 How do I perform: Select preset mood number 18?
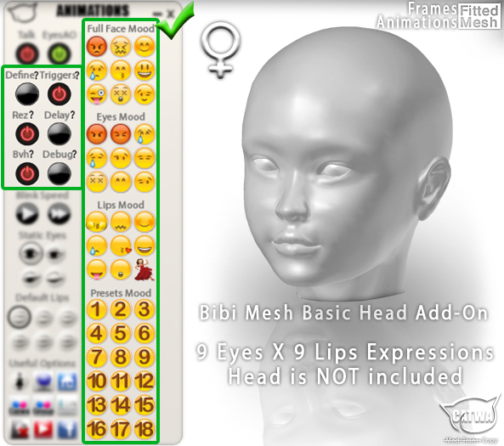(144, 429)
